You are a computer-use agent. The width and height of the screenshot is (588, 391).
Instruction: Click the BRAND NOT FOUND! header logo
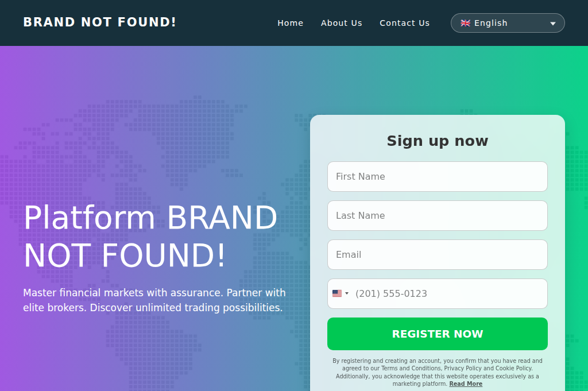point(100,22)
